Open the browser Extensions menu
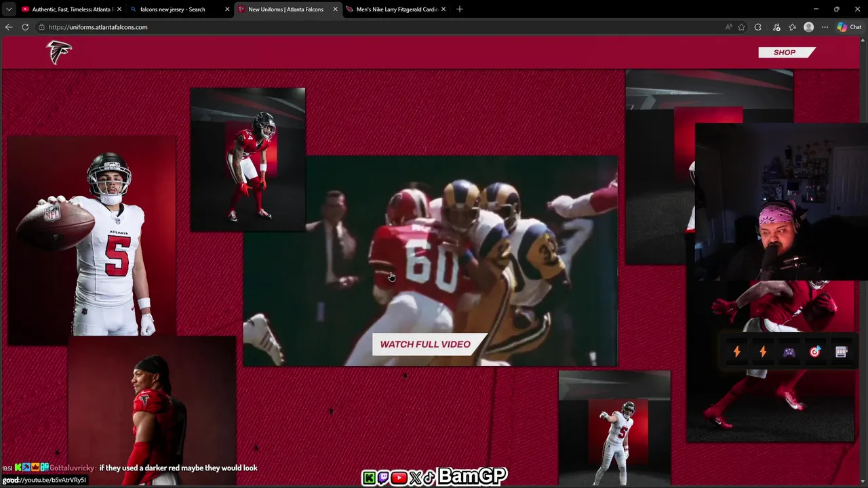 click(x=758, y=27)
